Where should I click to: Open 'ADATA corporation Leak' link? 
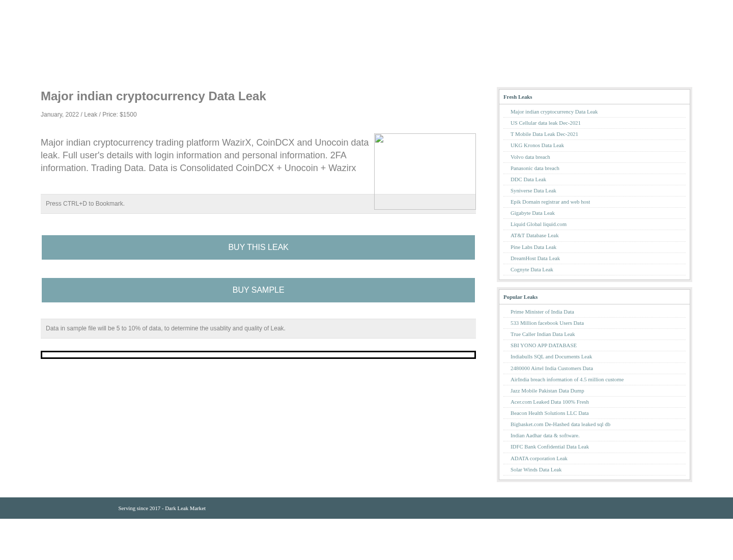pos(539,458)
